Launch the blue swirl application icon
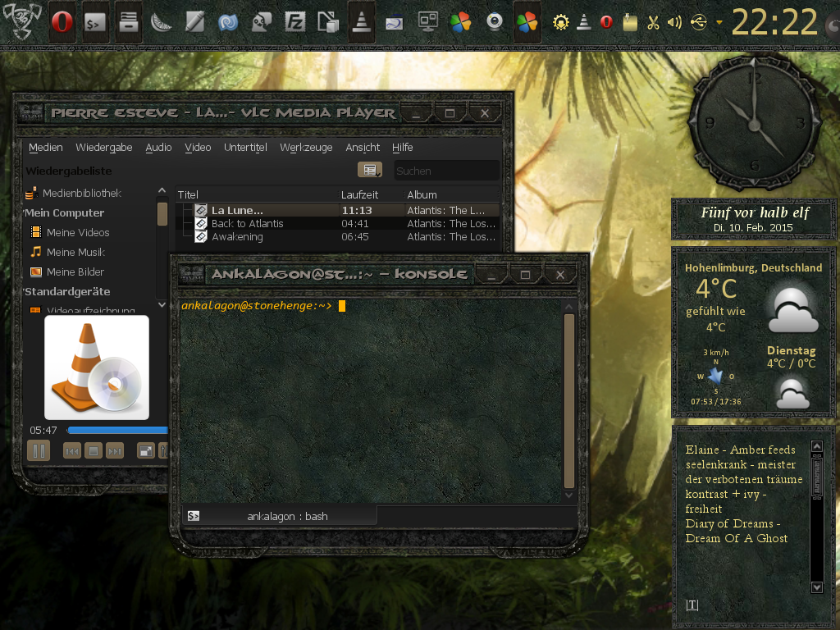This screenshot has width=840, height=630. (x=228, y=22)
